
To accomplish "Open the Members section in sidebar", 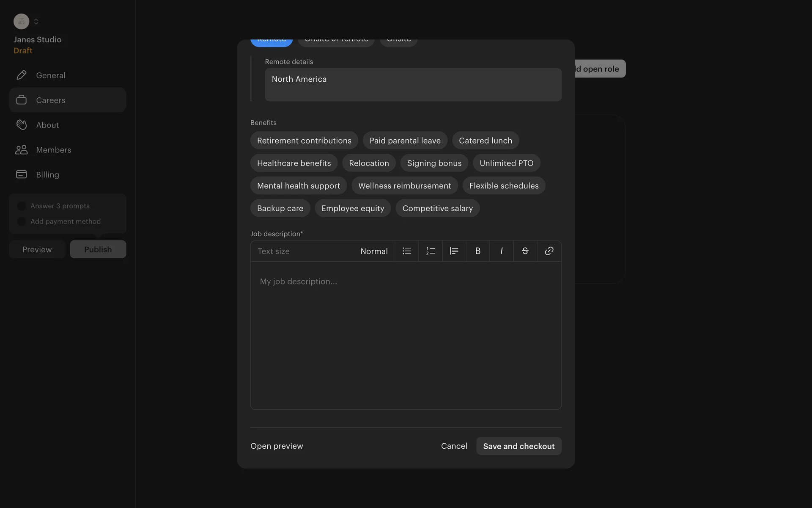I will click(53, 150).
